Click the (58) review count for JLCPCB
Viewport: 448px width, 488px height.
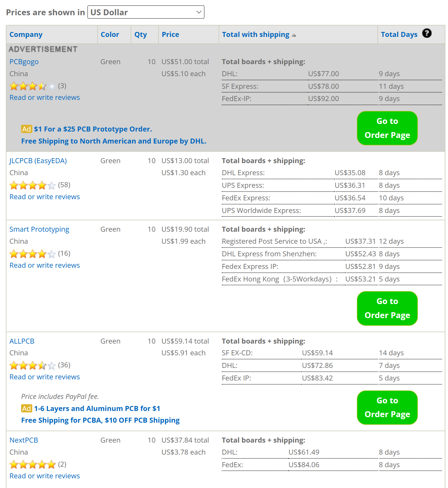point(64,185)
